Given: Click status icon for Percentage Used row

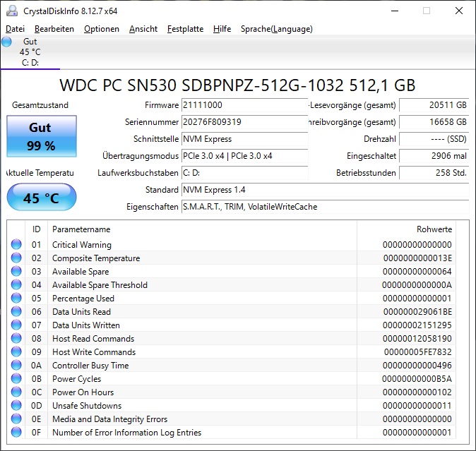Looking at the screenshot, I should [16, 299].
